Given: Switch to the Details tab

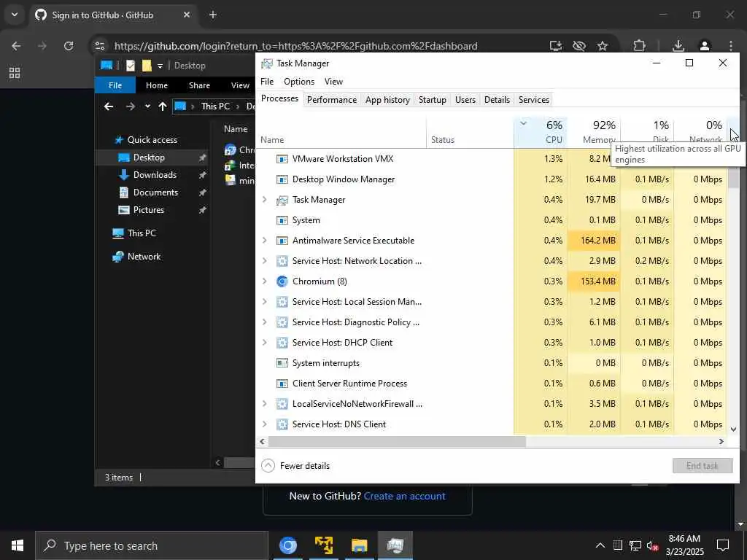Looking at the screenshot, I should tap(497, 99).
